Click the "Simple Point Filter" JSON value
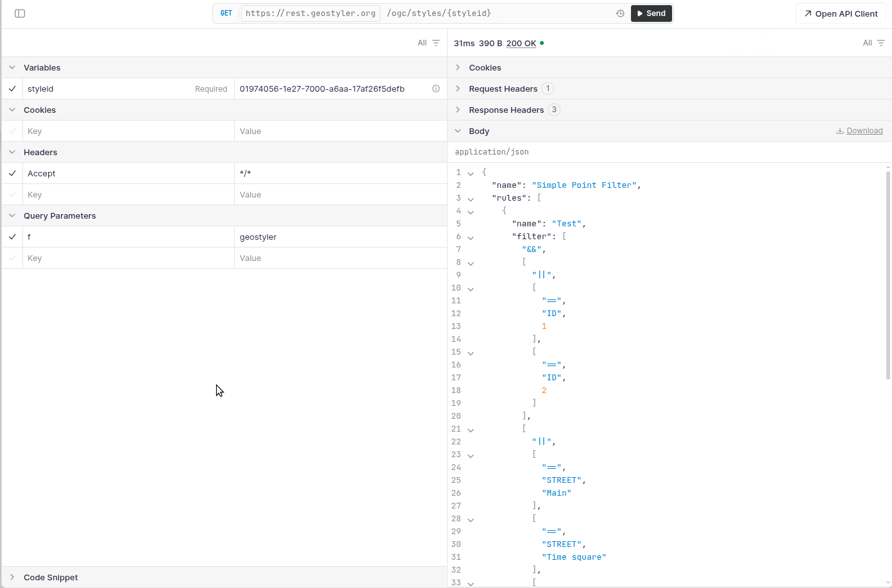892x588 pixels. tap(584, 185)
